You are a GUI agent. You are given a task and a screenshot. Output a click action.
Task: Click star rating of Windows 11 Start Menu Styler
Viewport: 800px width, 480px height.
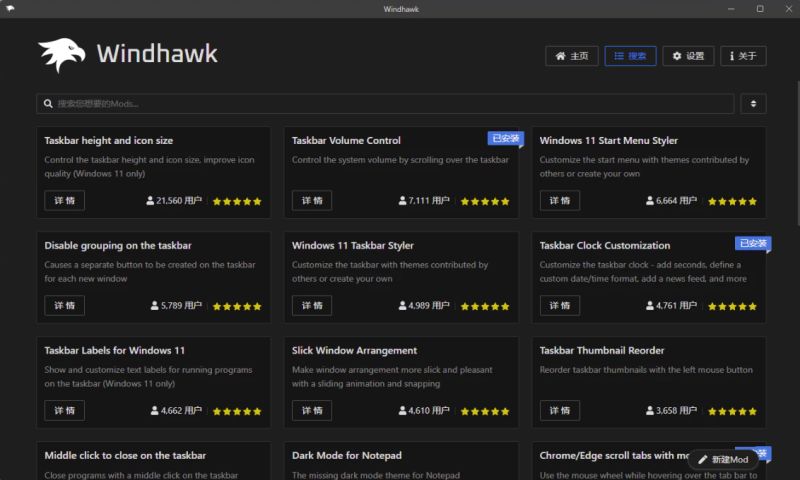coord(732,201)
